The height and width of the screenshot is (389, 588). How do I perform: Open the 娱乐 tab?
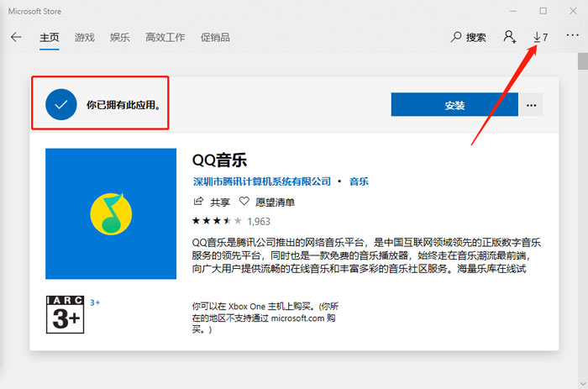(x=119, y=38)
